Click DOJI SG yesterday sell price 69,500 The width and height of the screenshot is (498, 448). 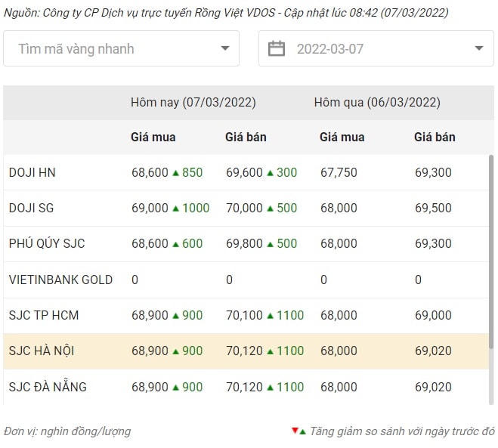pos(433,208)
